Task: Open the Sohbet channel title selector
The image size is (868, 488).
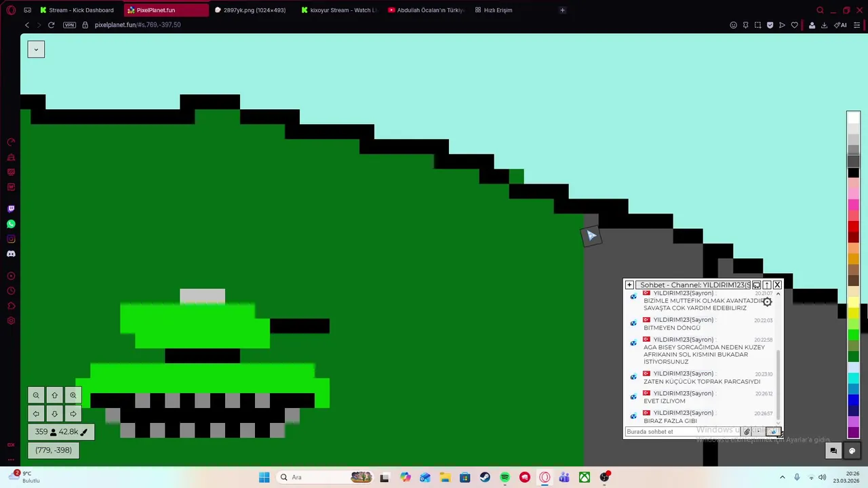Action: [x=694, y=285]
